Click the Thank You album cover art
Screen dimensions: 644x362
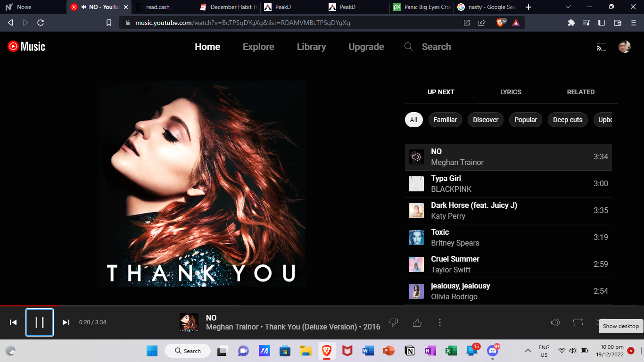tap(202, 183)
